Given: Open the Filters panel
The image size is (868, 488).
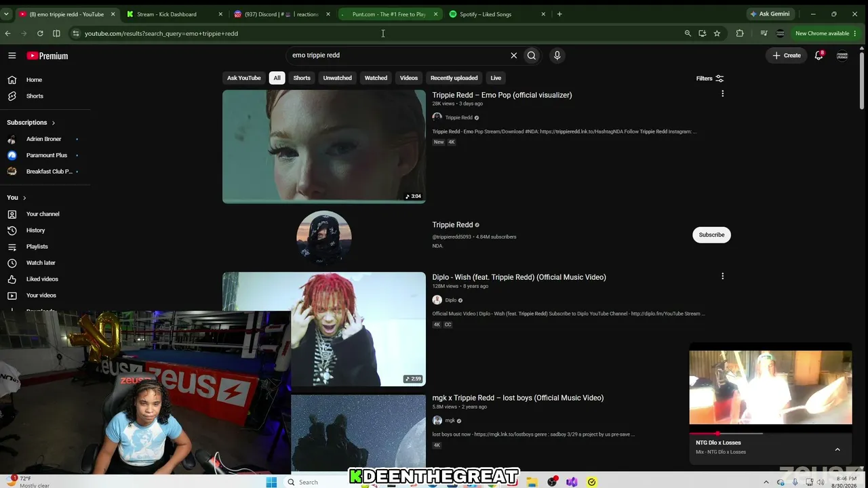Looking at the screenshot, I should pos(710,79).
